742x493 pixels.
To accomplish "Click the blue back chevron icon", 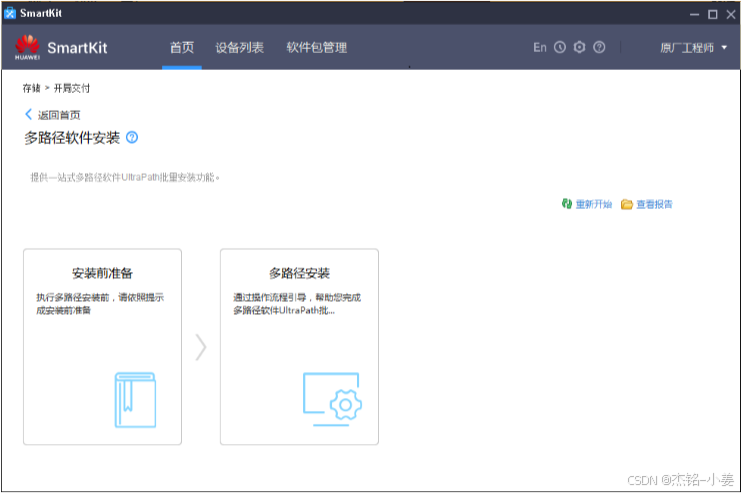I will tap(28, 114).
